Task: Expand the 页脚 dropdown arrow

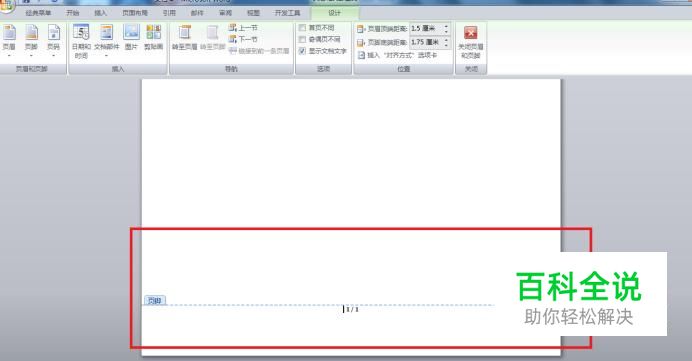Action: [x=31, y=56]
